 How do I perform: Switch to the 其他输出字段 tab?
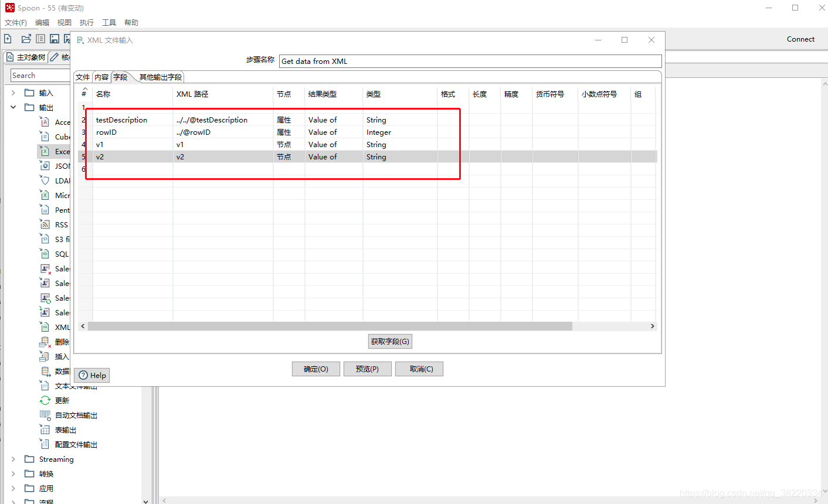coord(161,77)
